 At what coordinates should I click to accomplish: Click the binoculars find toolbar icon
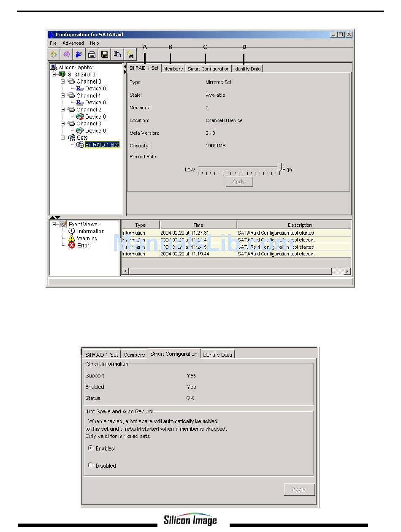130,54
